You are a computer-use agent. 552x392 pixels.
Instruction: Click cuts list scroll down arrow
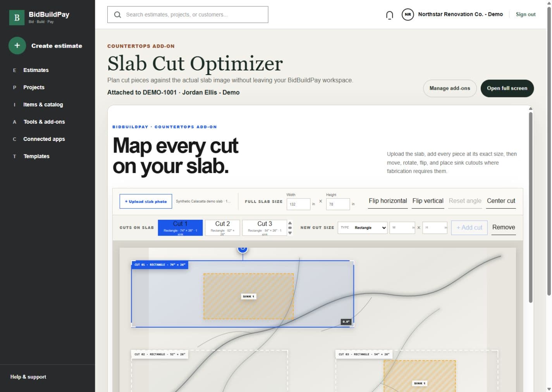290,233
